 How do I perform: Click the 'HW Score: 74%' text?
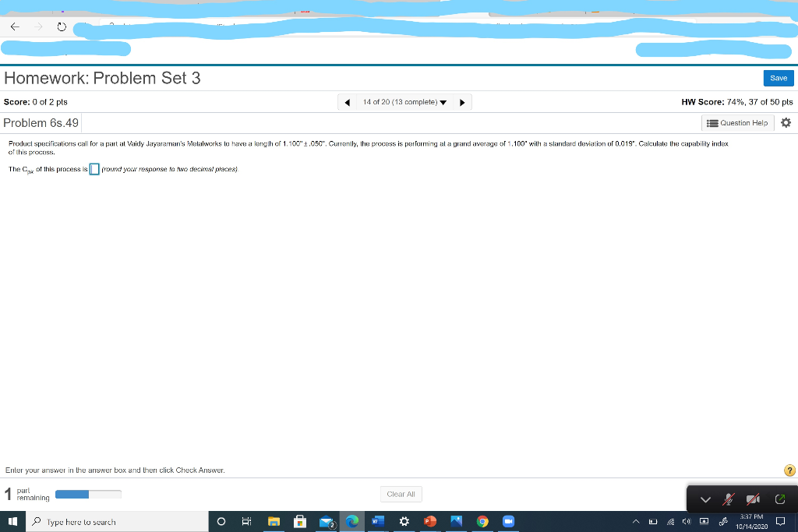tap(737, 102)
